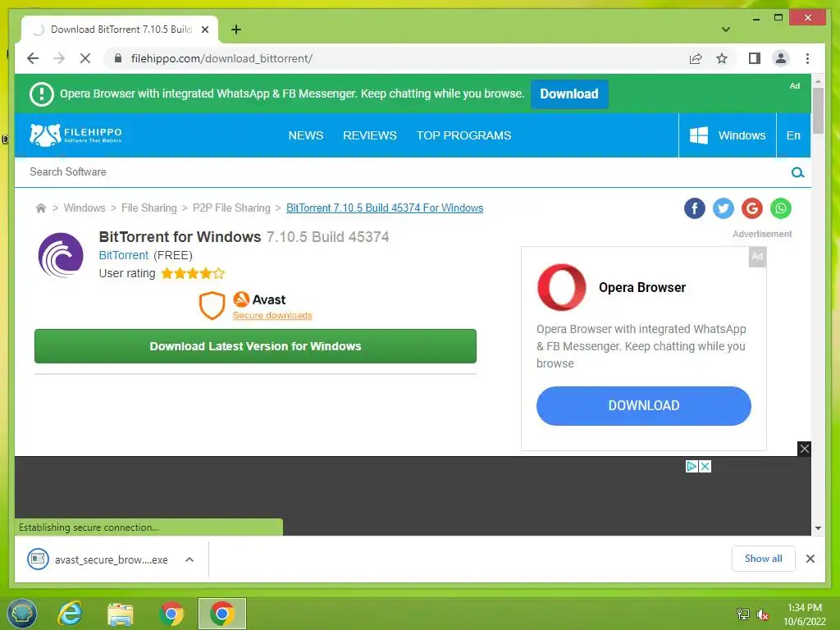Click the BitTorrent app logo
840x630 pixels.
(x=61, y=255)
